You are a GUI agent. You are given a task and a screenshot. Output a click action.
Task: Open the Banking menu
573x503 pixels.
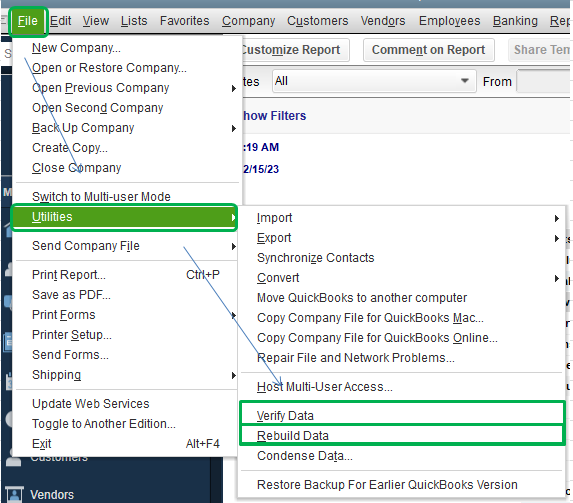pyautogui.click(x=515, y=21)
